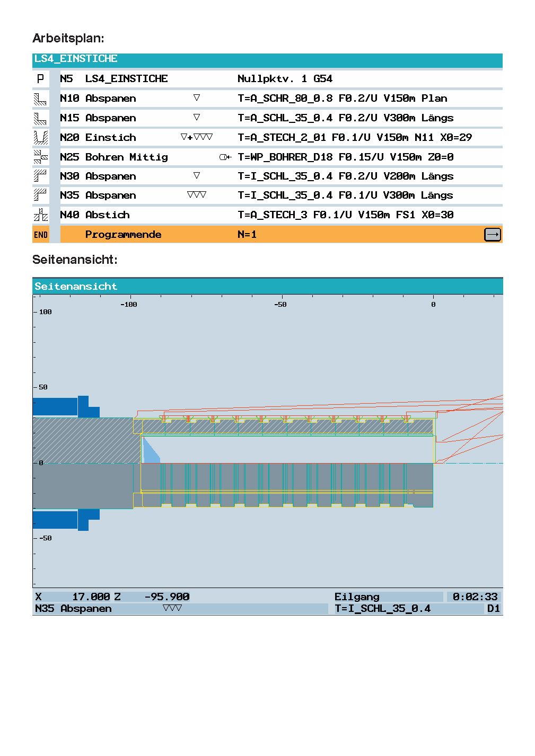Select step N20 Einstich
Image resolution: width=535 pixels, height=756 pixels.
[x=267, y=138]
